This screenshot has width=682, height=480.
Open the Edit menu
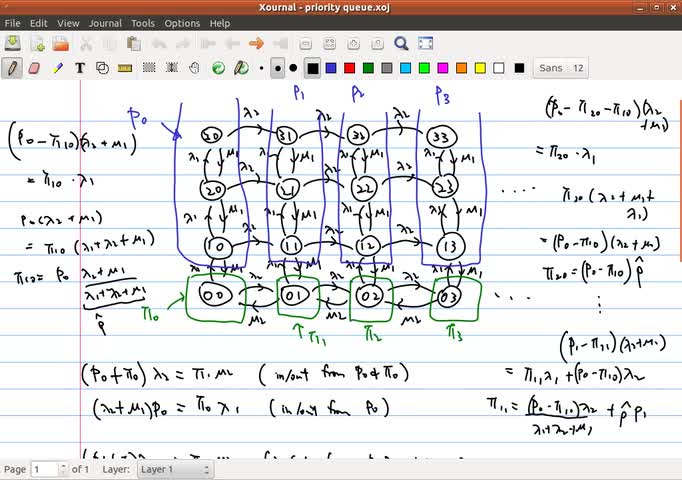[x=38, y=23]
